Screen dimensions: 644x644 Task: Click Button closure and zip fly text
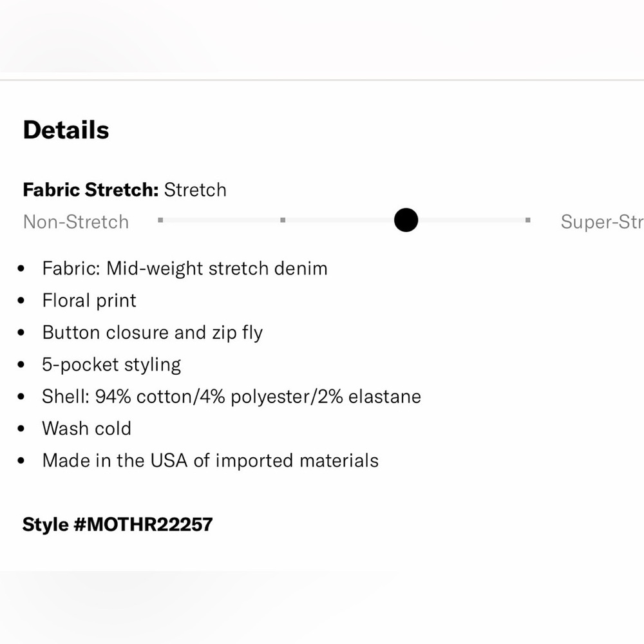pos(153,333)
